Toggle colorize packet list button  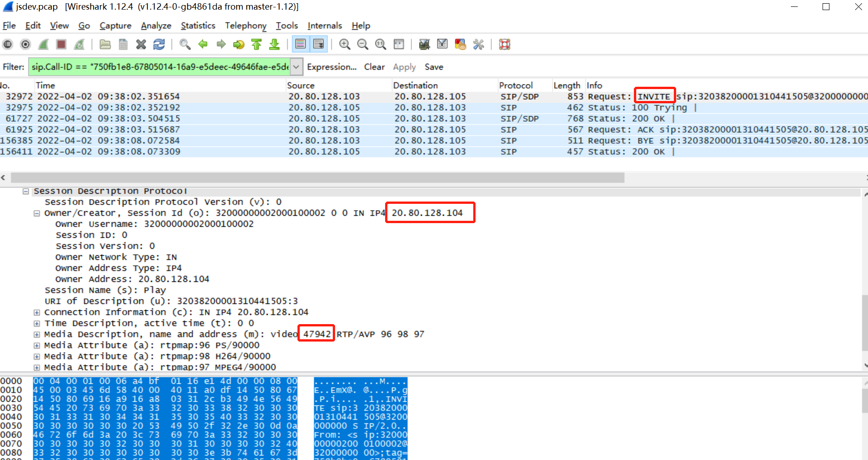pyautogui.click(x=300, y=45)
